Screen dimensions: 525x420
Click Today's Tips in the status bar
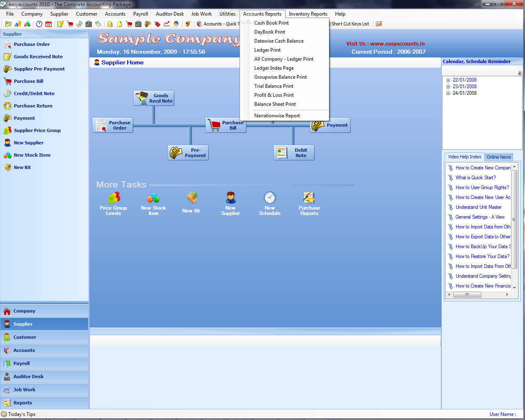18,414
